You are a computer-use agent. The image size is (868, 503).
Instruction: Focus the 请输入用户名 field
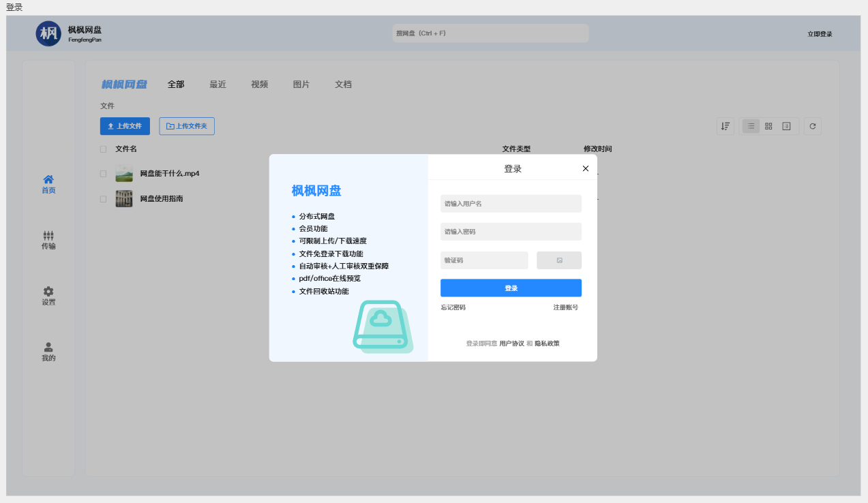(x=511, y=204)
